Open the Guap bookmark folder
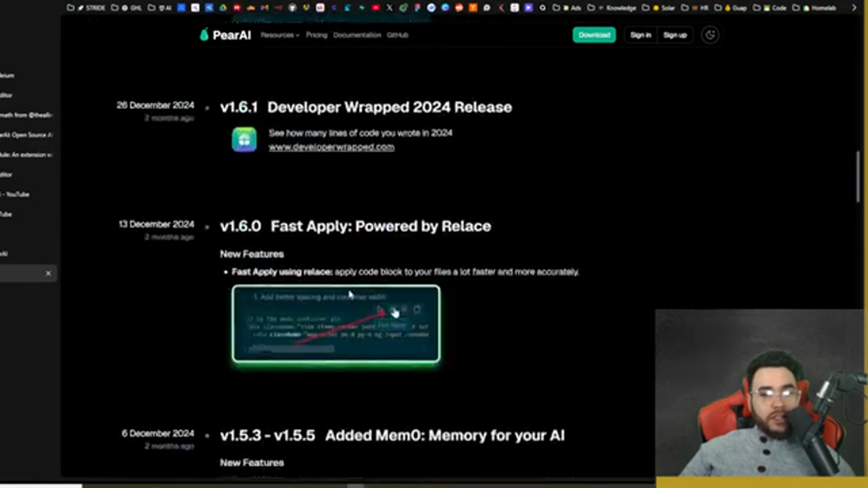This screenshot has height=488, width=868. (730, 8)
